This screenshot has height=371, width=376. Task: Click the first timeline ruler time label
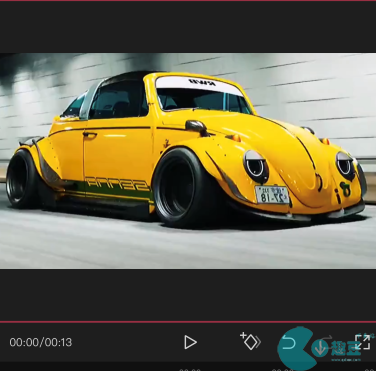click(190, 369)
